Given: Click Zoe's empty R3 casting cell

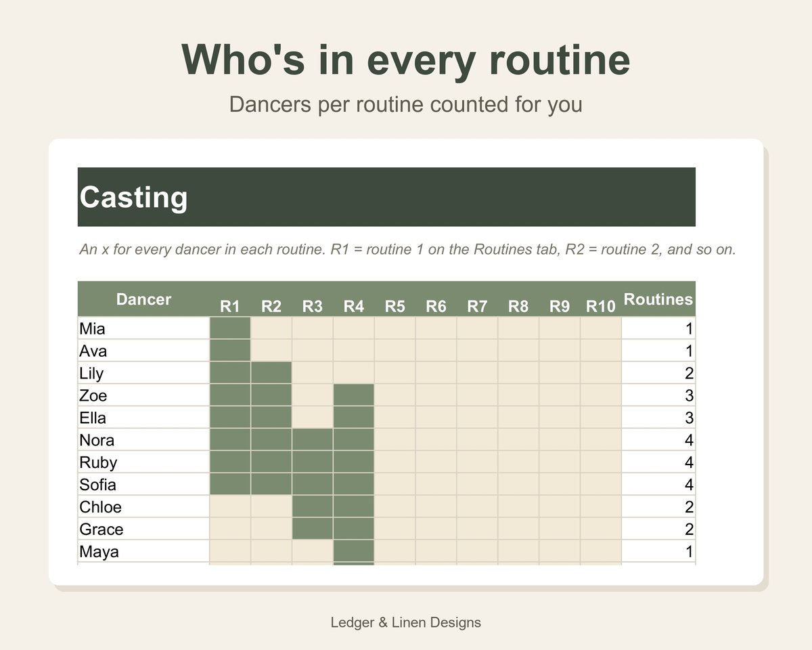Looking at the screenshot, I should [x=313, y=395].
